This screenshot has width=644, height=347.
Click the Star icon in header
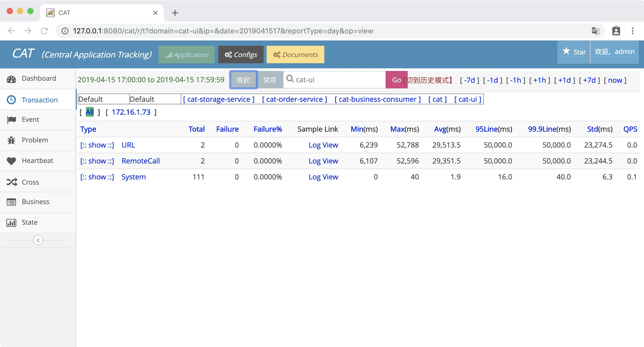[566, 51]
